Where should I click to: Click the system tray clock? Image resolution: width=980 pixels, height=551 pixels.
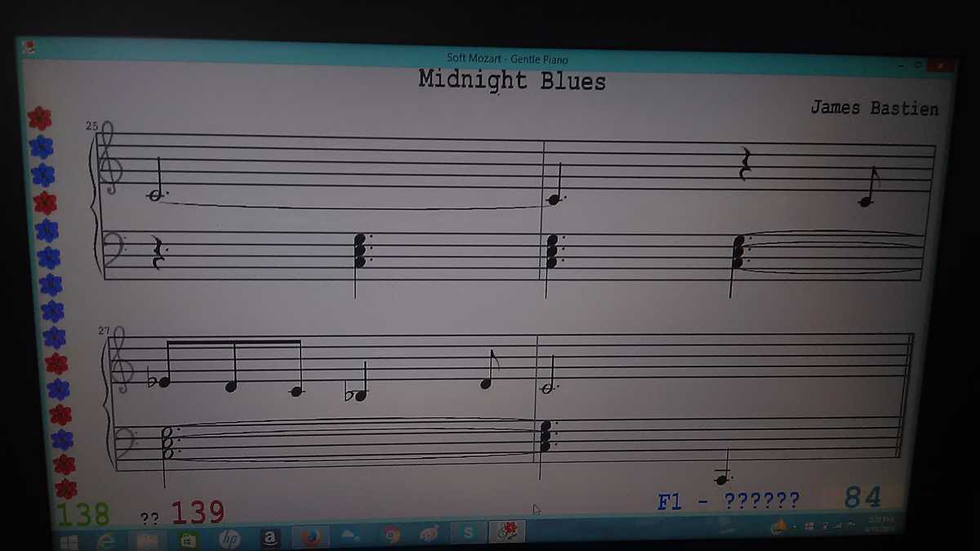[x=880, y=523]
